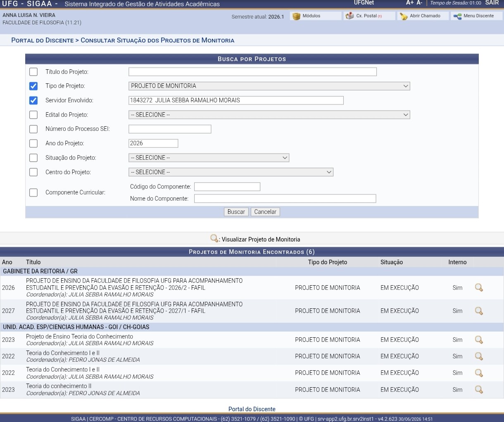The width and height of the screenshot is (504, 422).
Task: Click the Abrir Chamado icon
Action: 404,16
